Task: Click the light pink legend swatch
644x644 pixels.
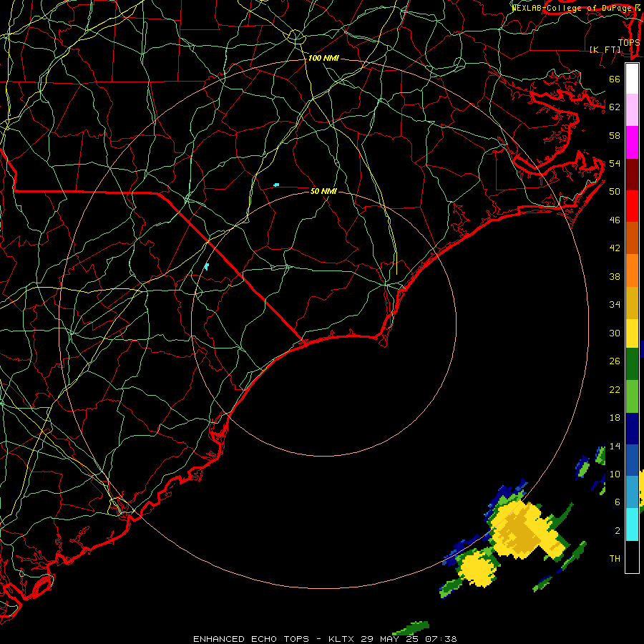Action: click(632, 109)
